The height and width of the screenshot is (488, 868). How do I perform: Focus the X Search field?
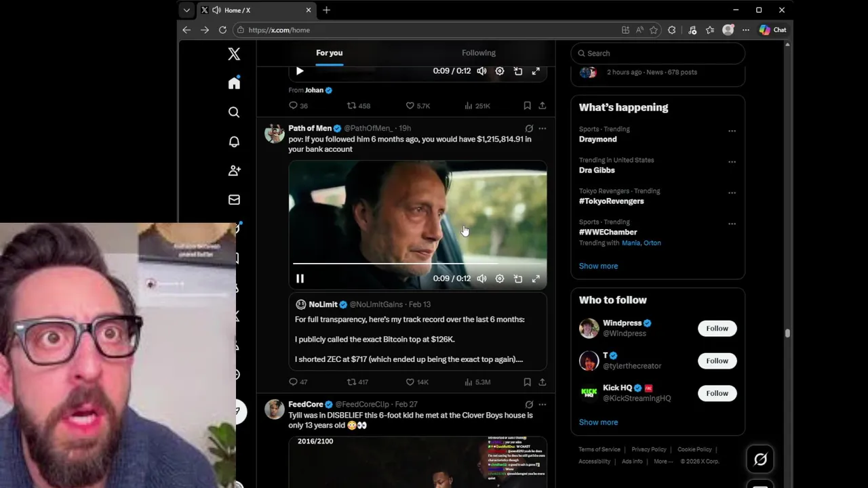click(x=658, y=54)
